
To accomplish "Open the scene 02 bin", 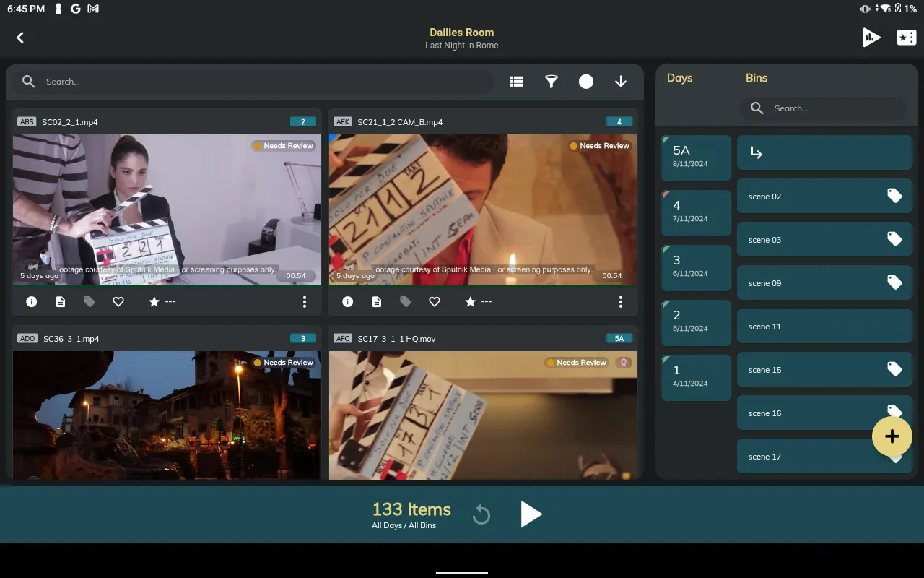I will [824, 197].
